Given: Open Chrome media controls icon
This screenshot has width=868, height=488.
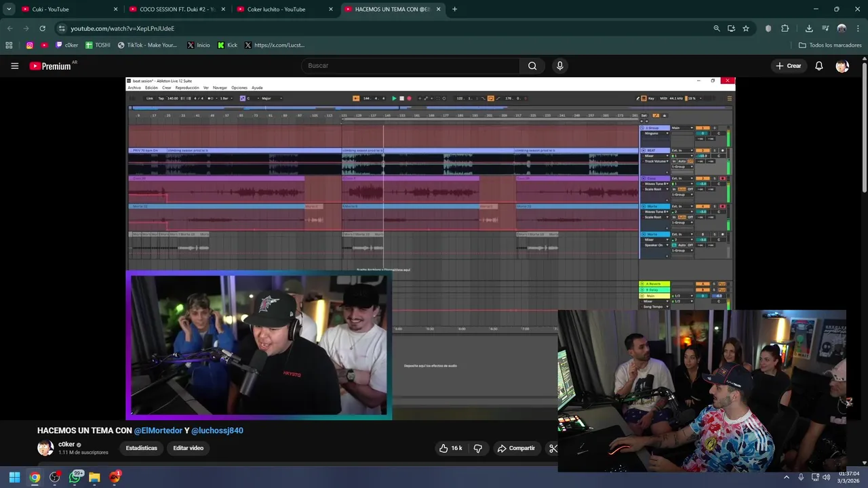Looking at the screenshot, I should [825, 28].
